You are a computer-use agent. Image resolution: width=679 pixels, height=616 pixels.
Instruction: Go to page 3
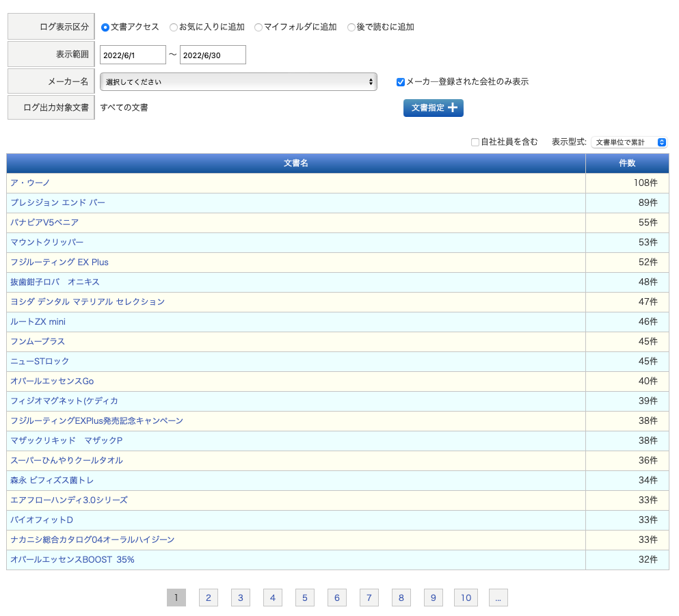point(240,598)
